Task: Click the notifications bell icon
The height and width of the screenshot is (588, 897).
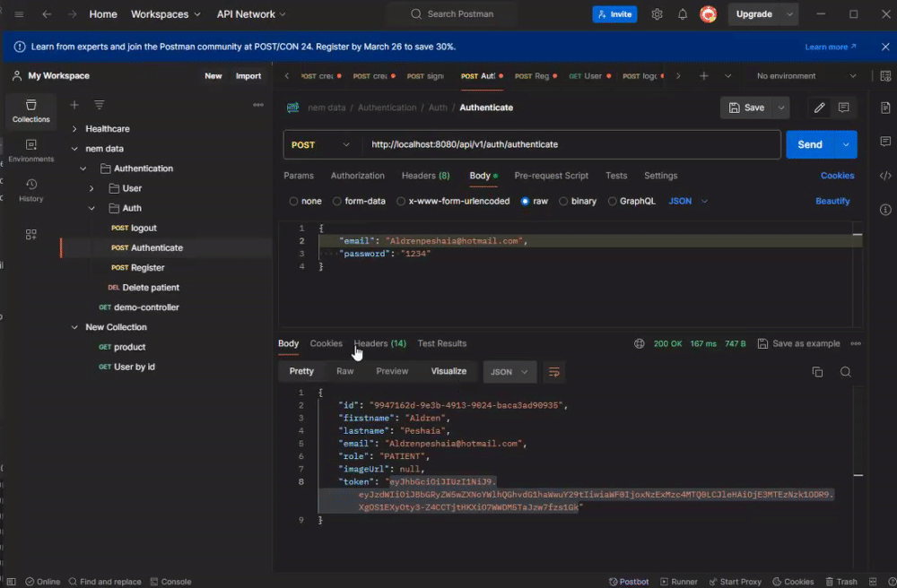Action: tap(683, 14)
